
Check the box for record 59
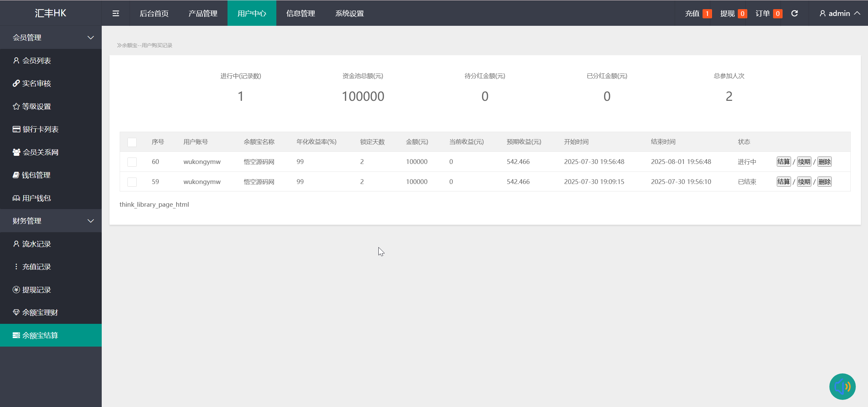pos(132,182)
